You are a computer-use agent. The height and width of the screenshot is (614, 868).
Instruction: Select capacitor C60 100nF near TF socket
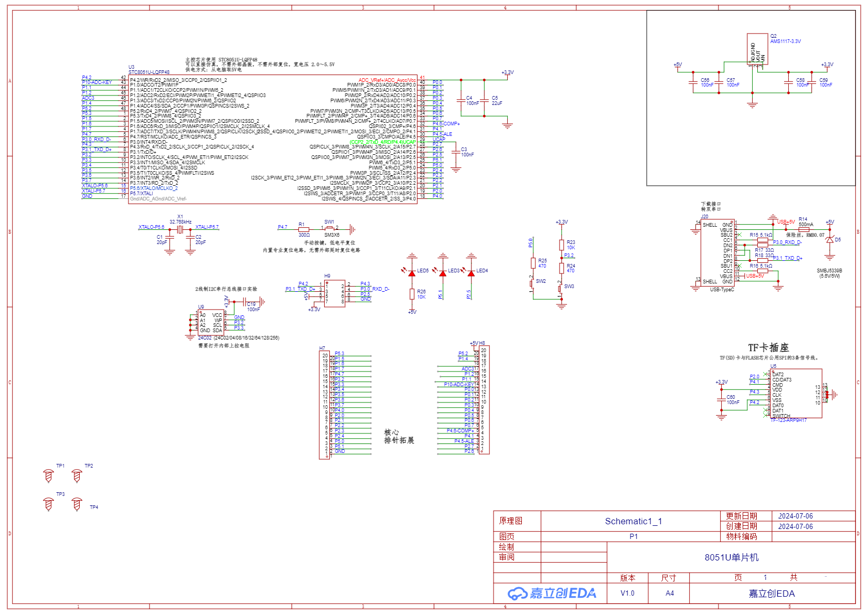coord(722,400)
